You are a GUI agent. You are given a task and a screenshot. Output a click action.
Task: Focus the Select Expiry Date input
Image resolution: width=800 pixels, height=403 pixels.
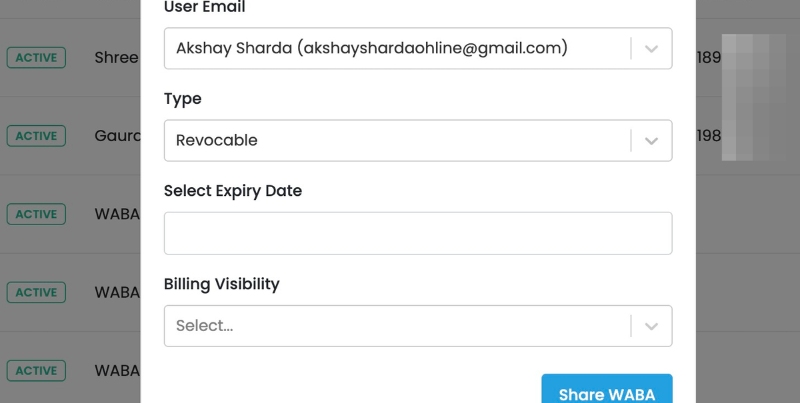click(x=418, y=233)
